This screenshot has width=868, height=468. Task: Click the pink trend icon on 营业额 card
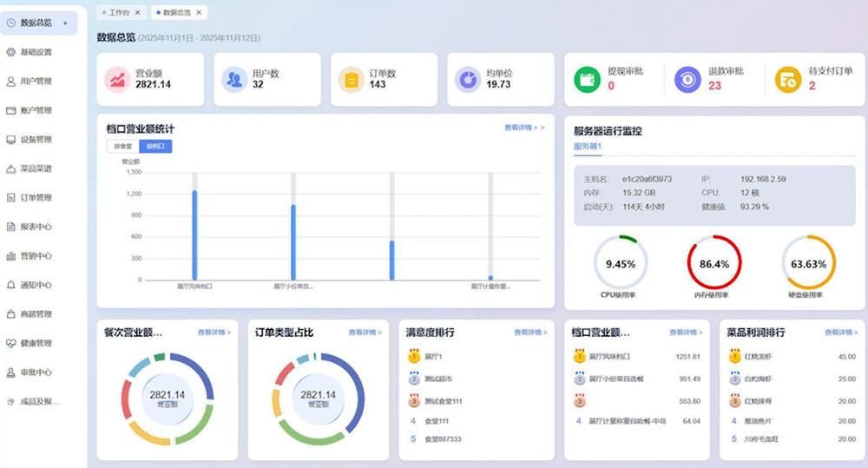tap(117, 79)
